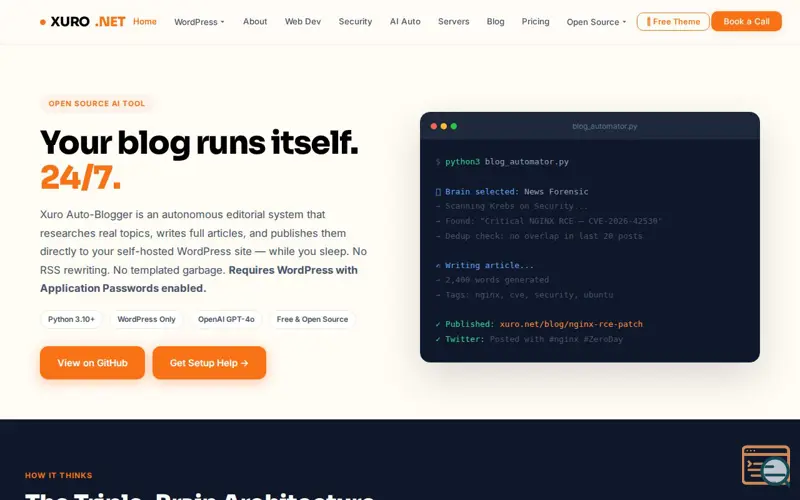Click the orange 24/7. text
This screenshot has height=500, width=800.
[81, 178]
